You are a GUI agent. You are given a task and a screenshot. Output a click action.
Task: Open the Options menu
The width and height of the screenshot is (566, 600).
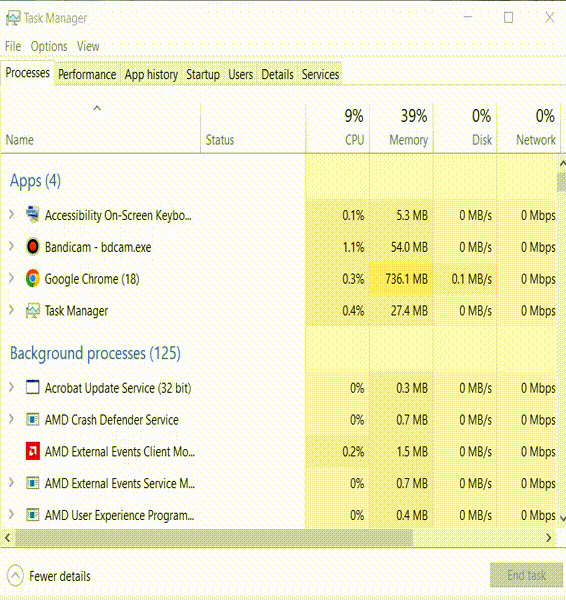pos(49,46)
